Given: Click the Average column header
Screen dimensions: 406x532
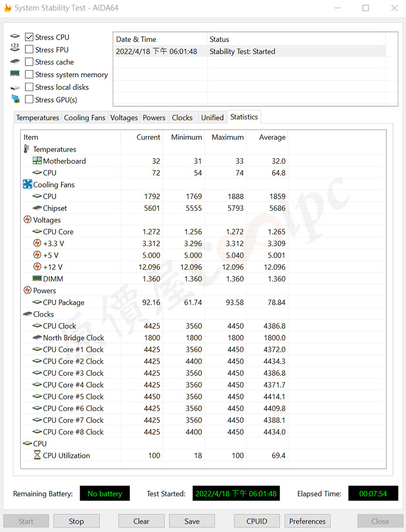Looking at the screenshot, I should point(267,137).
